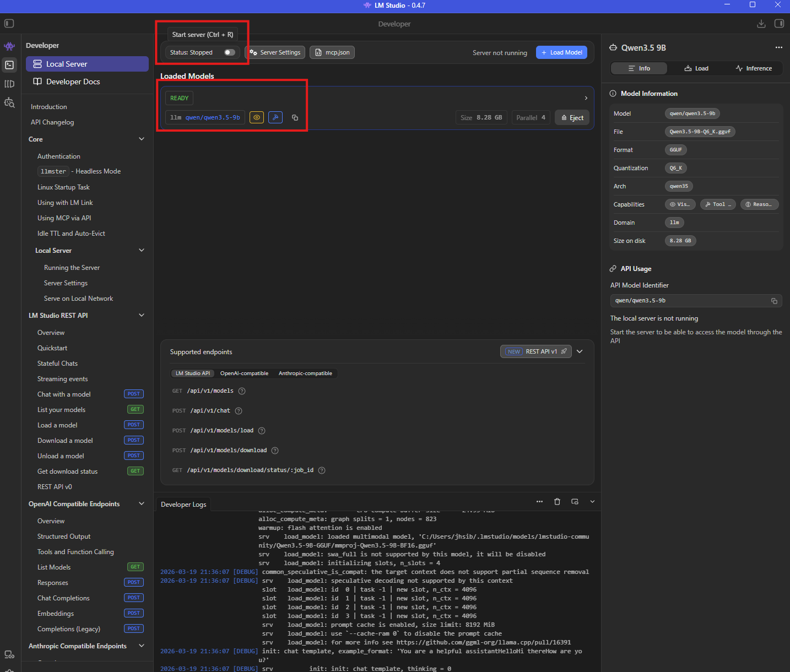Switch to the Info tab
This screenshot has height=672, width=790.
(639, 68)
